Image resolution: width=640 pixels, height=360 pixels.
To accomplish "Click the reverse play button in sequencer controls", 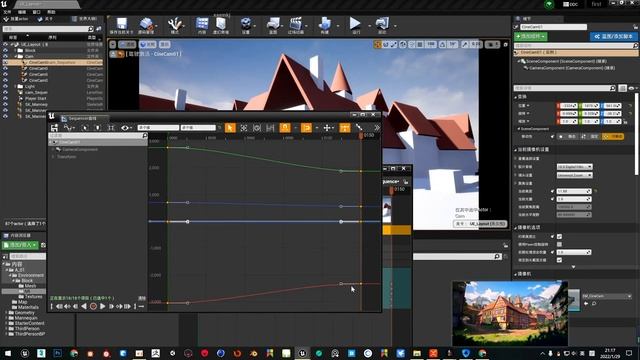I will pos(84,306).
